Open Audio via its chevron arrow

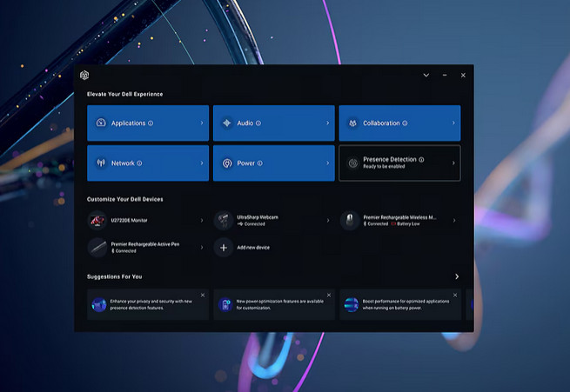click(327, 123)
